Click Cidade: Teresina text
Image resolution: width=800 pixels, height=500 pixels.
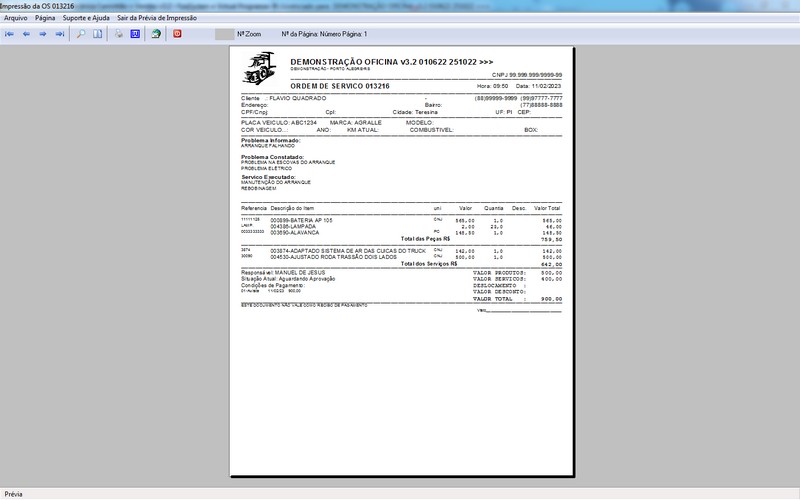[415, 112]
